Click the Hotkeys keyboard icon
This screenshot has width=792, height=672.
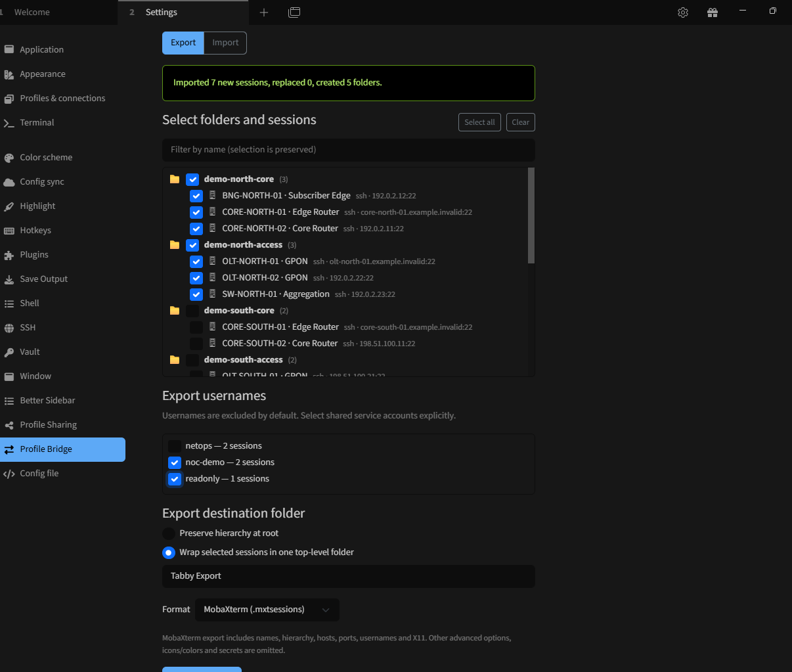click(9, 231)
